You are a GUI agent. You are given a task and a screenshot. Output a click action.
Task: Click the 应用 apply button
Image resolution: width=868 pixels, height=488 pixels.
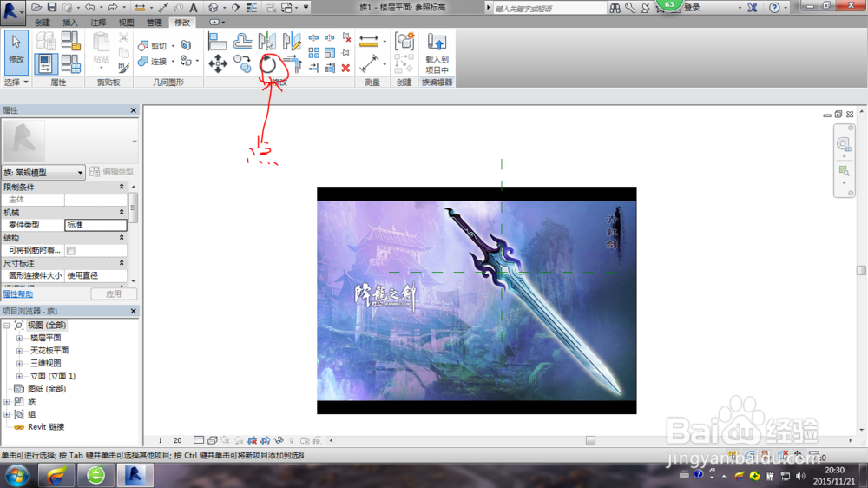click(114, 294)
